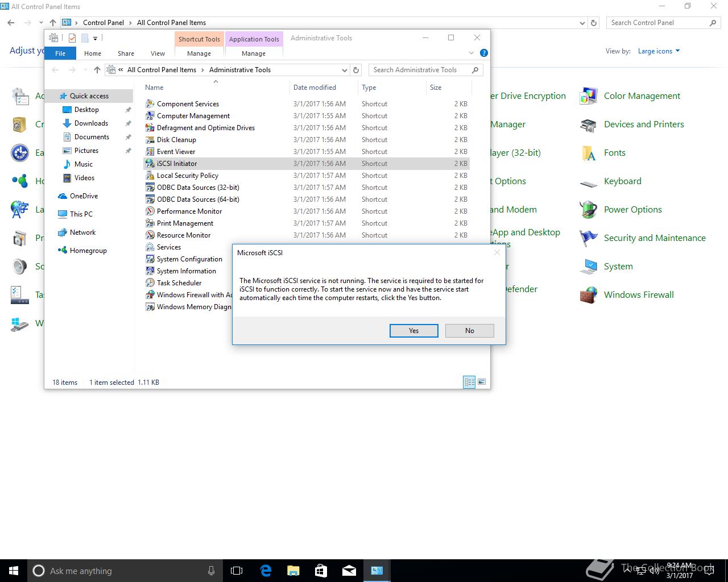Switch to the Share ribbon tab
Screen dimensions: 728x582
point(126,53)
